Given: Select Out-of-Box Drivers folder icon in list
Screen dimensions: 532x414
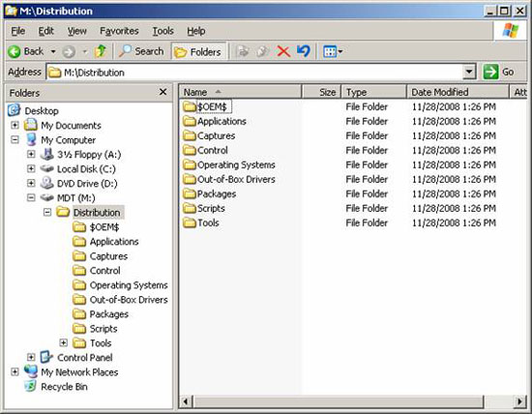Looking at the screenshot, I should [x=190, y=179].
